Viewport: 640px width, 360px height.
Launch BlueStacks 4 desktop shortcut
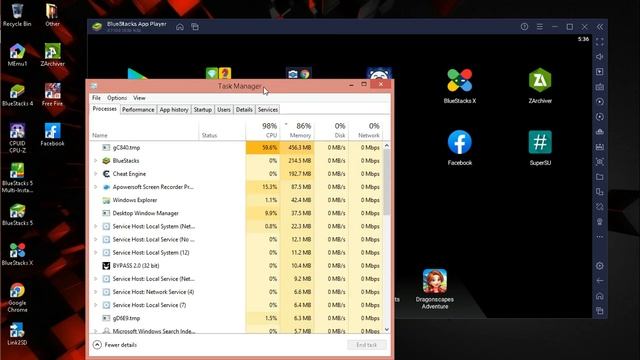click(x=17, y=95)
